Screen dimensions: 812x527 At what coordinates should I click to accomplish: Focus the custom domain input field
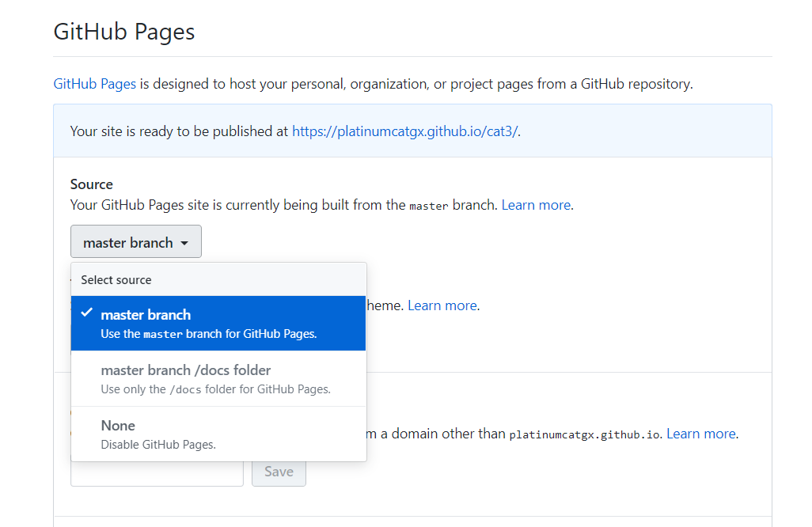click(157, 472)
